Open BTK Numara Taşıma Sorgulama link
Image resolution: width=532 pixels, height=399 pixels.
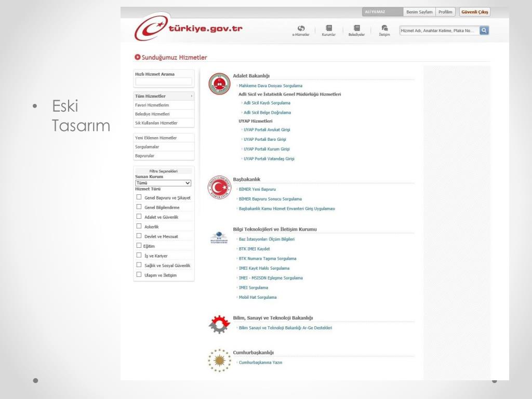point(268,259)
